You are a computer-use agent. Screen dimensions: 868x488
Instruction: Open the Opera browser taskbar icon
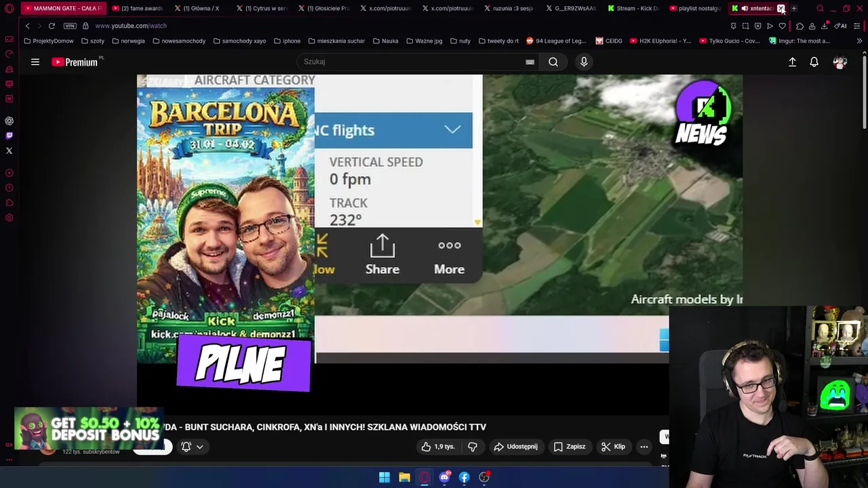(425, 477)
